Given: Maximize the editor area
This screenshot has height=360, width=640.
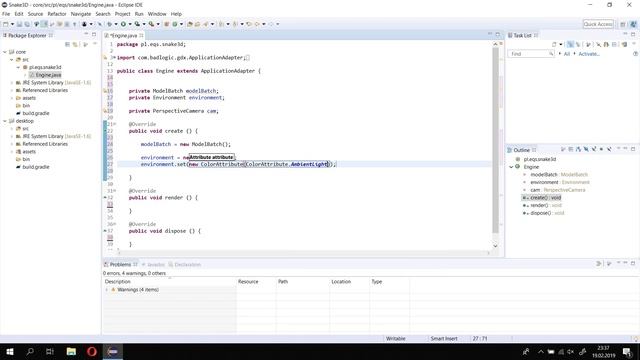Looking at the screenshot, I should click(x=498, y=35).
